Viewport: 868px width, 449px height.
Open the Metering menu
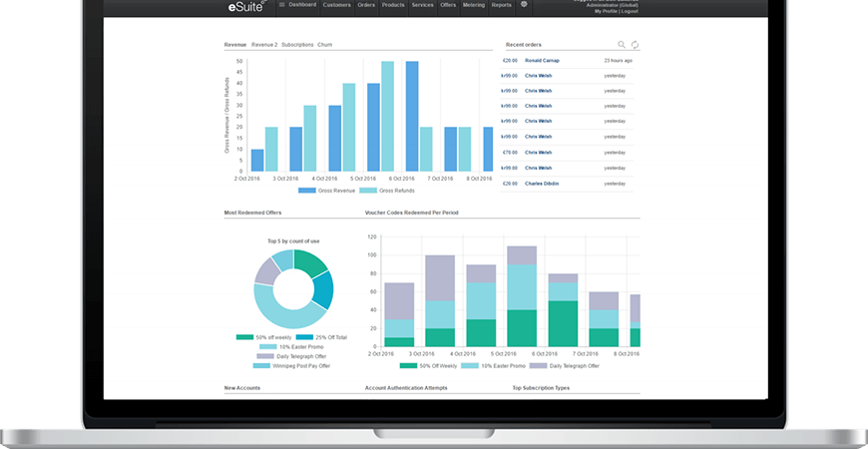pos(473,4)
